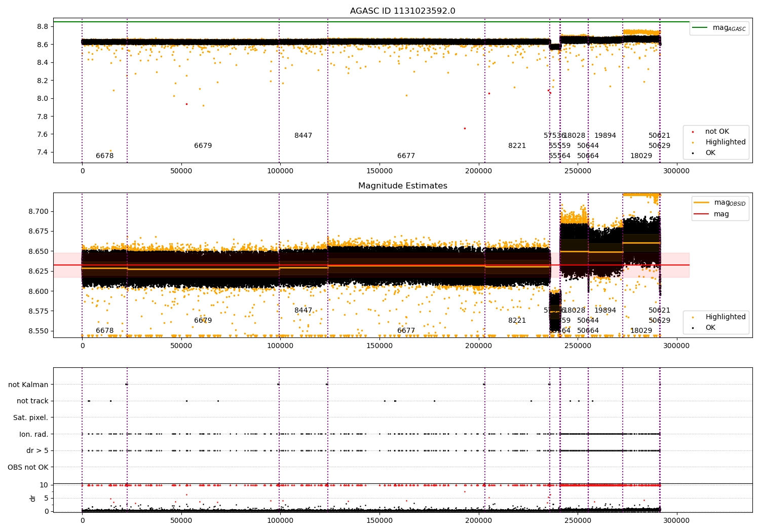Viewport: 760px width, 532px height.
Task: Click 'Highlighted' legend entry in Magnitude Estimates plot
Action: [725, 317]
